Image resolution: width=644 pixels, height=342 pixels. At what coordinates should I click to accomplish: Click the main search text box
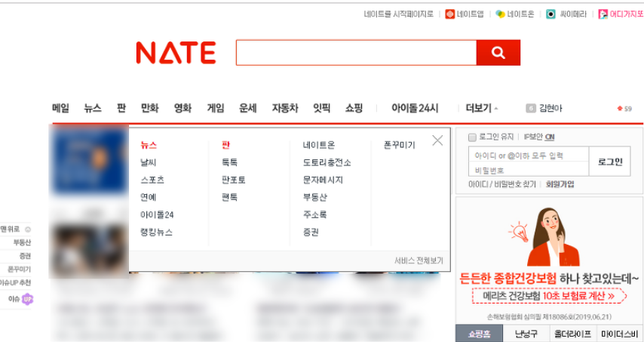(356, 53)
